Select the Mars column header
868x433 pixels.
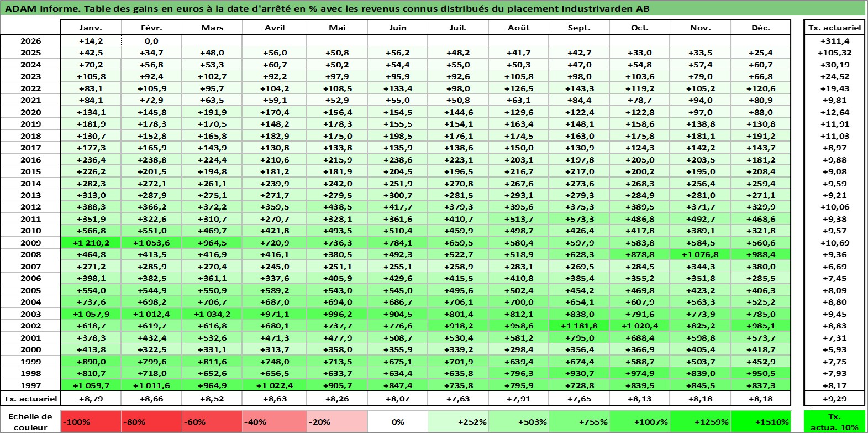point(212,28)
